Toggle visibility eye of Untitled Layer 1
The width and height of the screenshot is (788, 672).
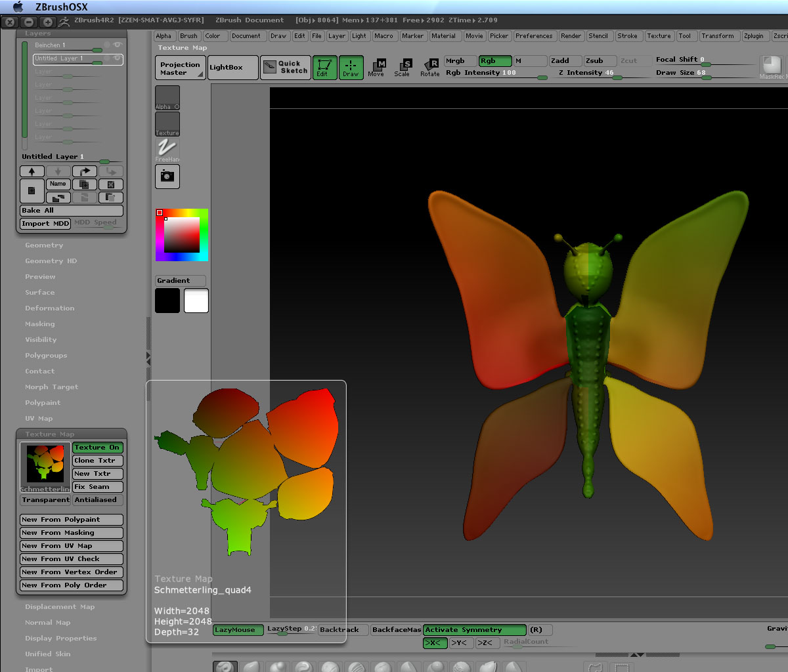click(x=117, y=58)
